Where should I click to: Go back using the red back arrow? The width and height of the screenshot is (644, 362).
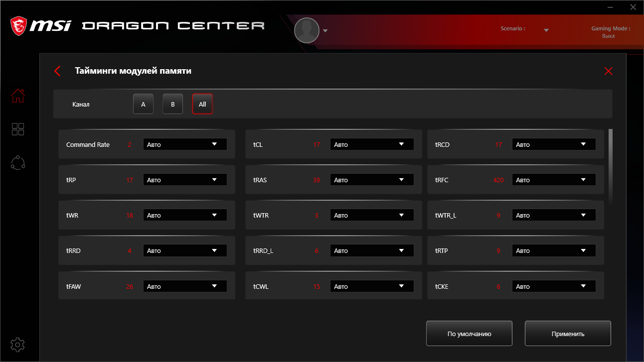coord(57,71)
